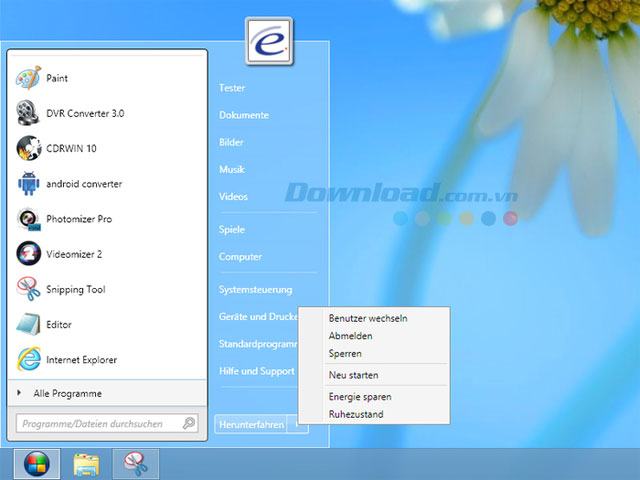This screenshot has height=480, width=640.
Task: Open Videomizer 2
Action: point(74,254)
